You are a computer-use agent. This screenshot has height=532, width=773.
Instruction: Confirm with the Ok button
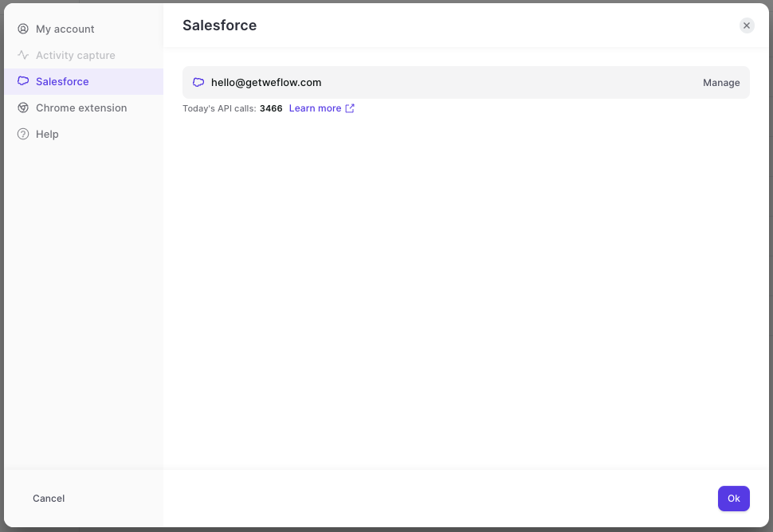(x=734, y=499)
